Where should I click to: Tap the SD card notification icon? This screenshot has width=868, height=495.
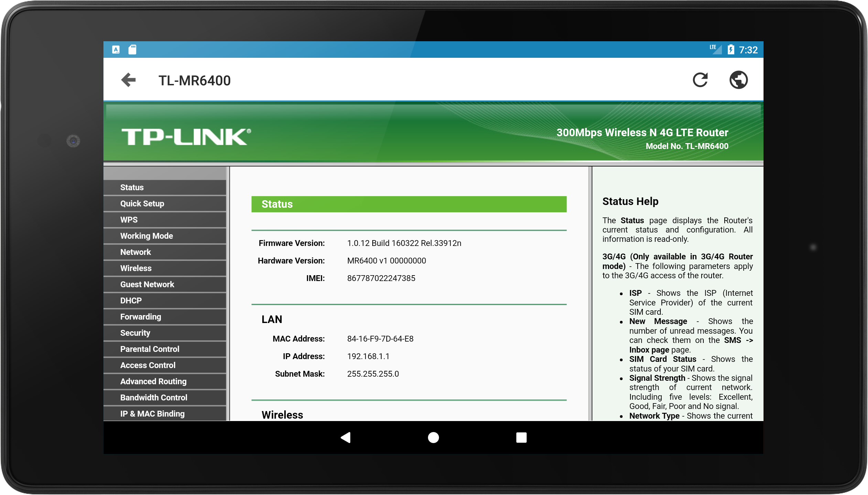click(x=132, y=50)
